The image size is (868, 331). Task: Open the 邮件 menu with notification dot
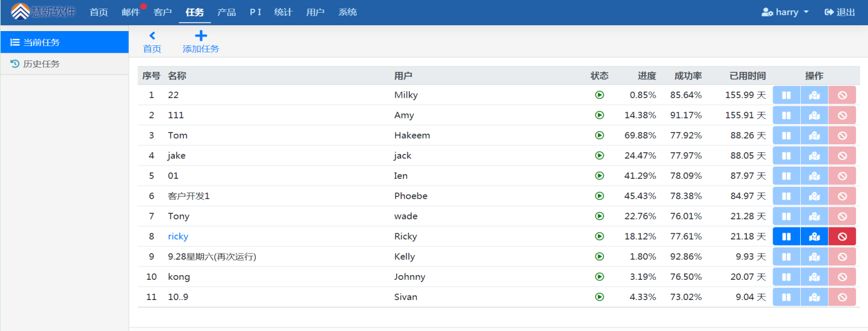tap(131, 12)
